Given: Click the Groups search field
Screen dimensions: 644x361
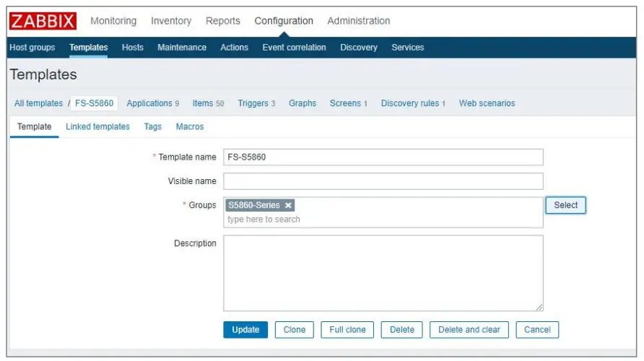Looking at the screenshot, I should pos(383,219).
